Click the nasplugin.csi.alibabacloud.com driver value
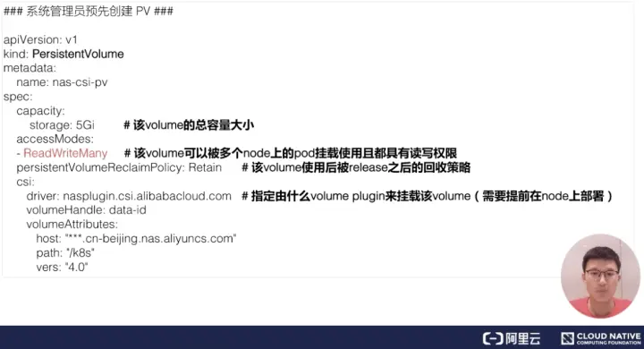 pos(147,196)
